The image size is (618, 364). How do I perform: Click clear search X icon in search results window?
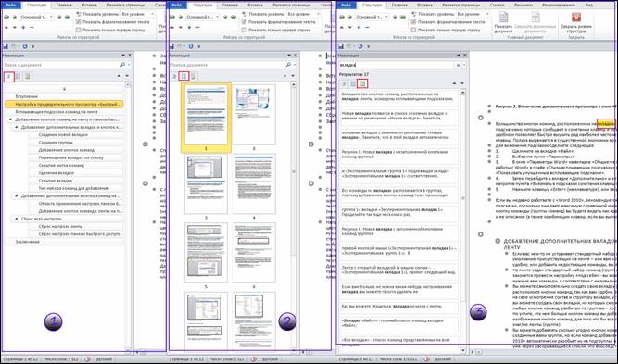459,65
